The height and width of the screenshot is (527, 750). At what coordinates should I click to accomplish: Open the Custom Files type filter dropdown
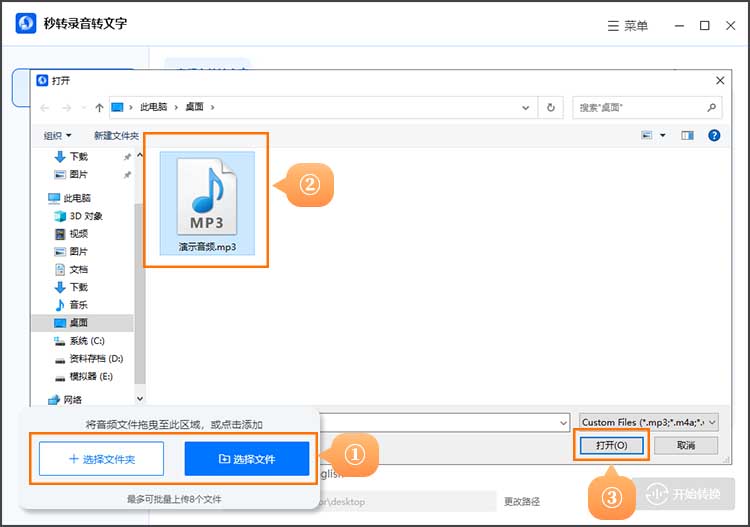click(649, 423)
